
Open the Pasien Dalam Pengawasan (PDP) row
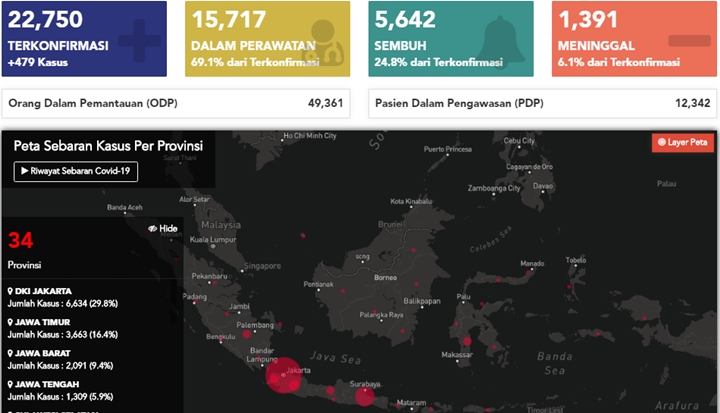coord(542,103)
